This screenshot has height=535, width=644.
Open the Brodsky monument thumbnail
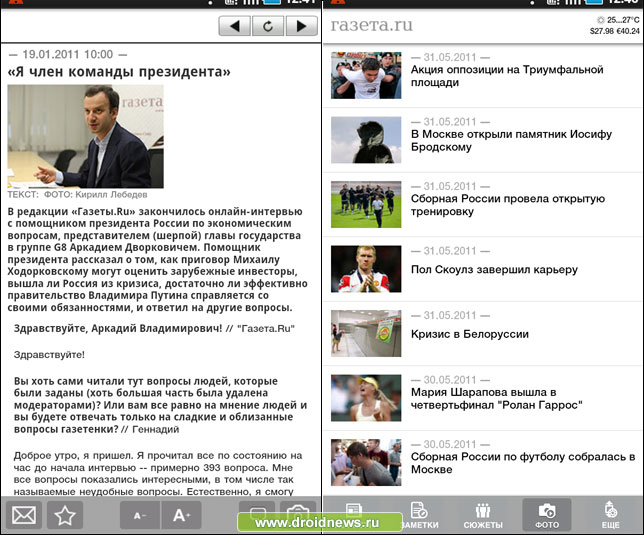[366, 140]
